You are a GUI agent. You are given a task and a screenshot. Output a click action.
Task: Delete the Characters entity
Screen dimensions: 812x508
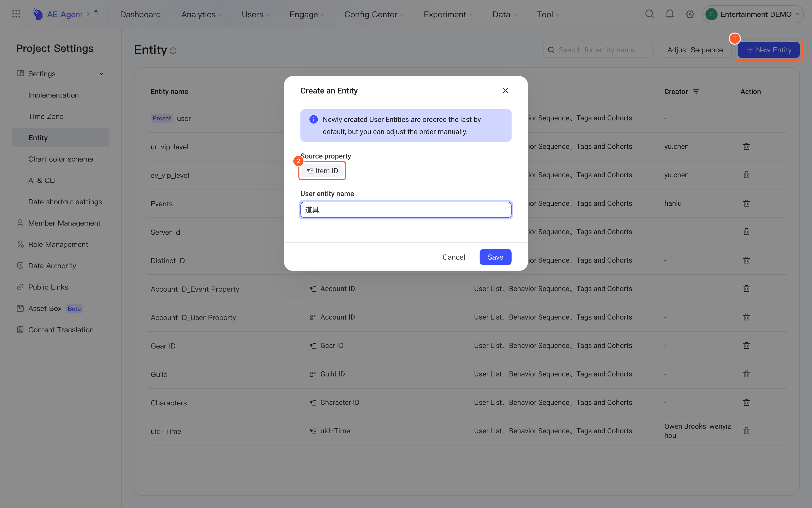point(746,403)
